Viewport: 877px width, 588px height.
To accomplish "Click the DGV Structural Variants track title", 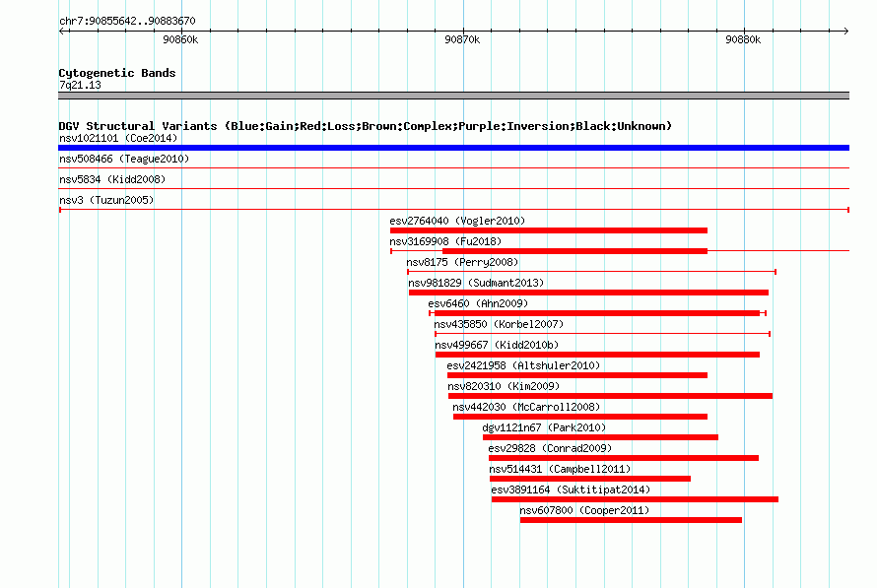I will (x=365, y=126).
